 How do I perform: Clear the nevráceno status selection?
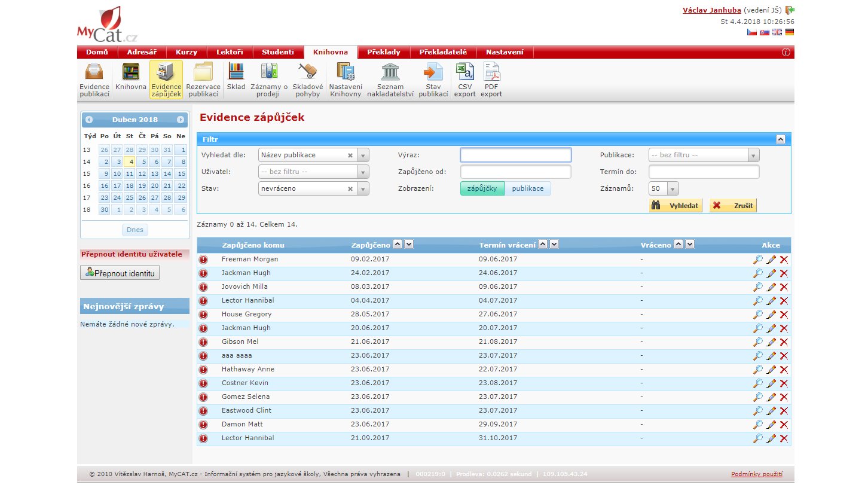[x=350, y=188]
